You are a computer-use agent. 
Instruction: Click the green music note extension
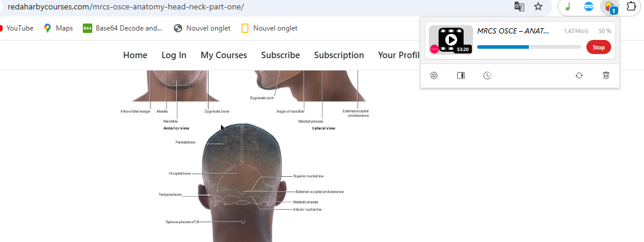[x=568, y=6]
